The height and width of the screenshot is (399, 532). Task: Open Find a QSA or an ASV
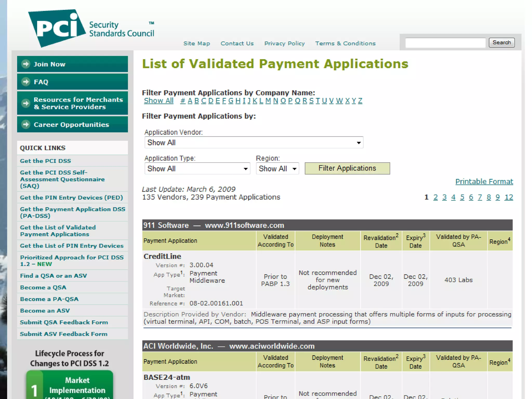pyautogui.click(x=54, y=276)
